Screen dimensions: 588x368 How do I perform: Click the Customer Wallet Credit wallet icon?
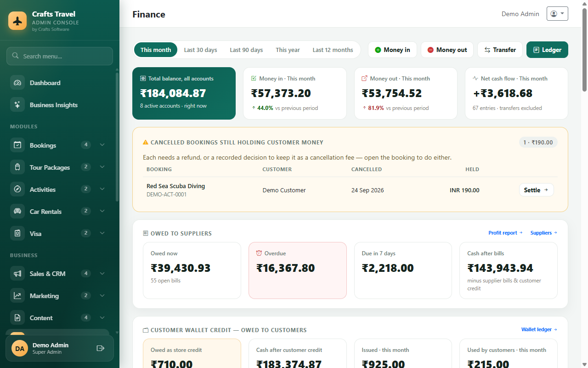coord(146,330)
